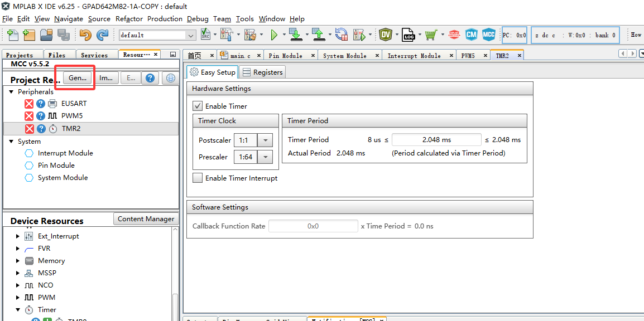This screenshot has width=644, height=321.
Task: Click the Redo arrow icon
Action: [x=102, y=35]
